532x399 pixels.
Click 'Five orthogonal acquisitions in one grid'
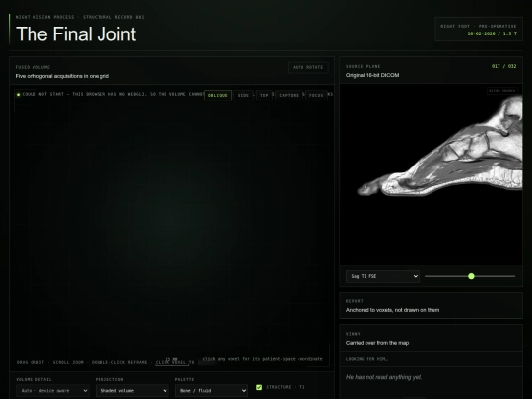click(x=62, y=76)
